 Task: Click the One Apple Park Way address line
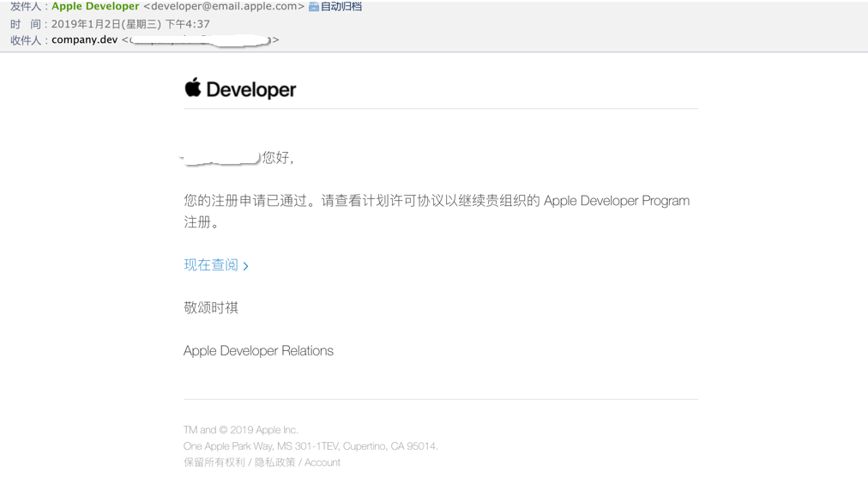click(310, 446)
